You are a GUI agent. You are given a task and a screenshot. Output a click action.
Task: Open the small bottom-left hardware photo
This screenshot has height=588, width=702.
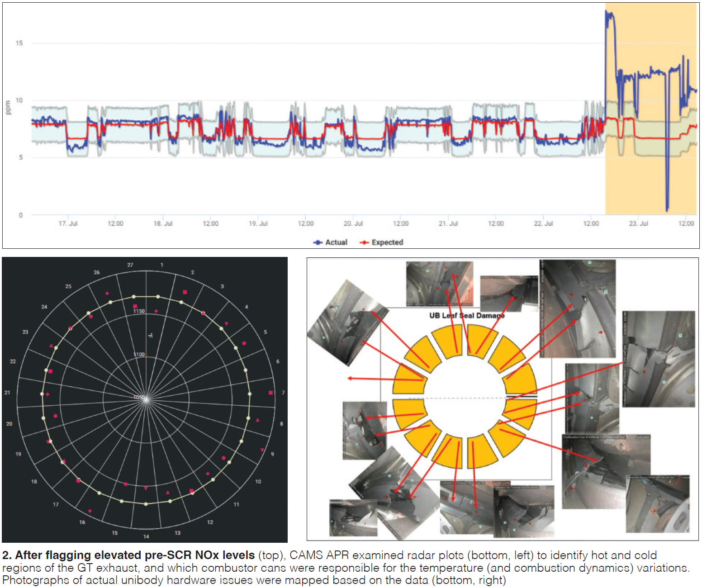(x=353, y=517)
